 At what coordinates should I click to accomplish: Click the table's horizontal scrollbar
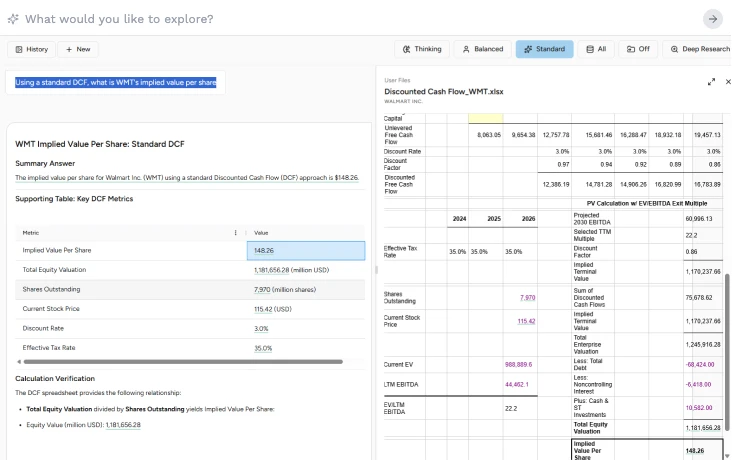183,361
